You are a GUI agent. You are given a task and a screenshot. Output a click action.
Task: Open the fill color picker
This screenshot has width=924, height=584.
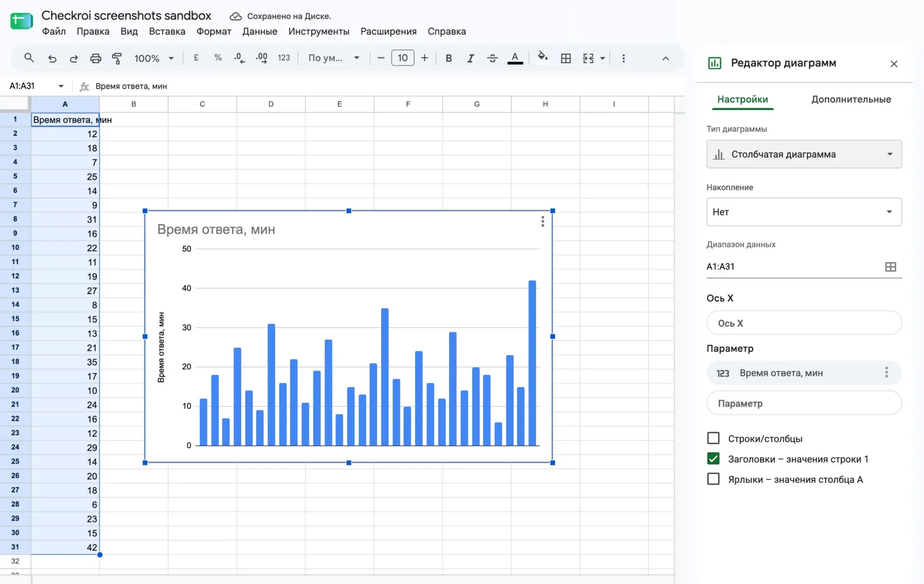coord(542,57)
